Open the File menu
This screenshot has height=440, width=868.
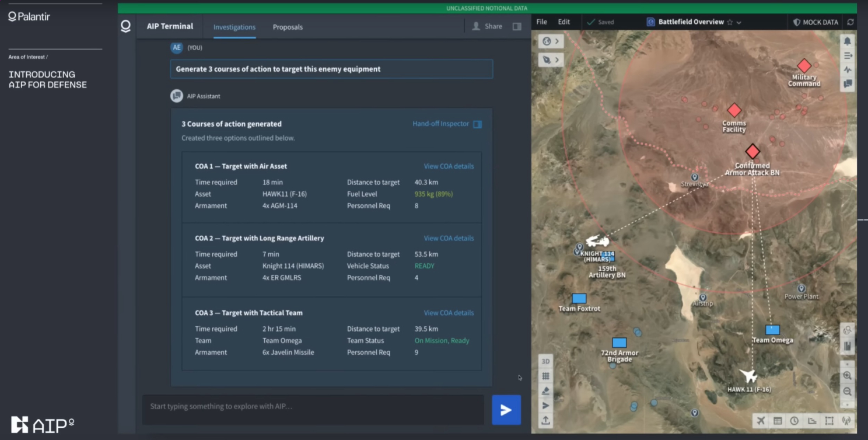coord(542,22)
